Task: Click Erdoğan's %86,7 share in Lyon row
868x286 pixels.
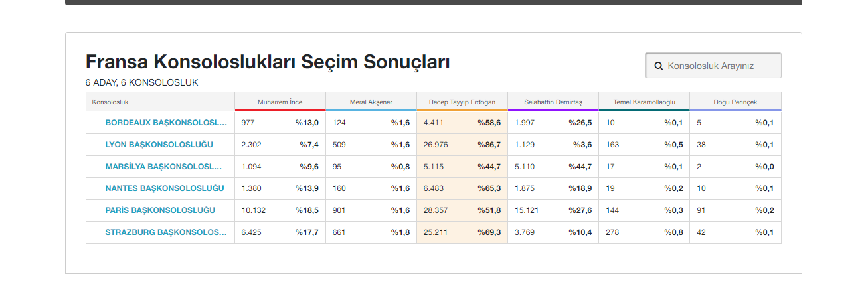Action: coord(489,145)
